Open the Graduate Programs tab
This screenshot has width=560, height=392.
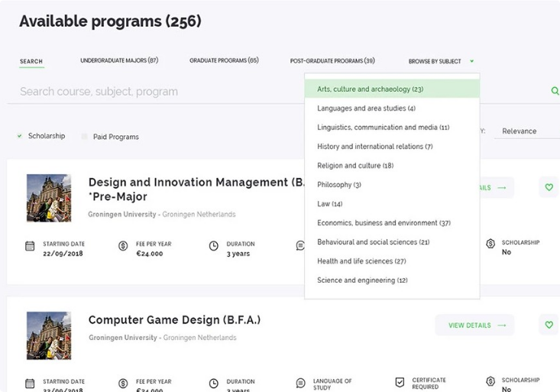click(224, 61)
